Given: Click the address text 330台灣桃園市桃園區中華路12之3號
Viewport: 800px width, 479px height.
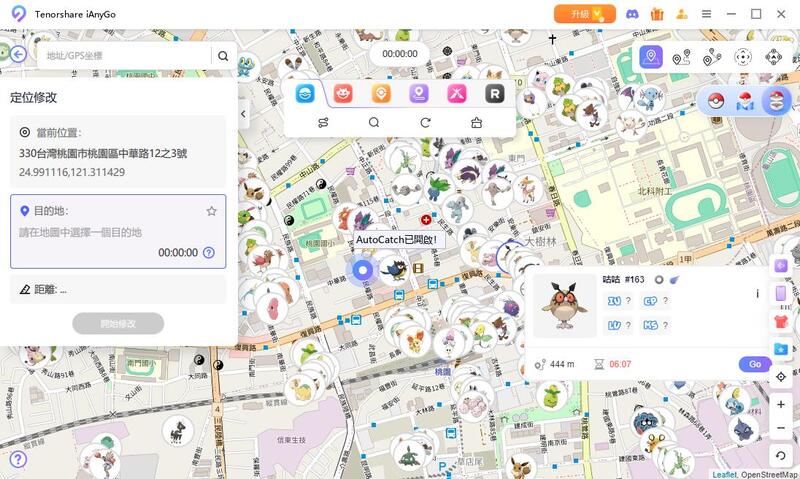Looking at the screenshot, I should click(x=103, y=154).
